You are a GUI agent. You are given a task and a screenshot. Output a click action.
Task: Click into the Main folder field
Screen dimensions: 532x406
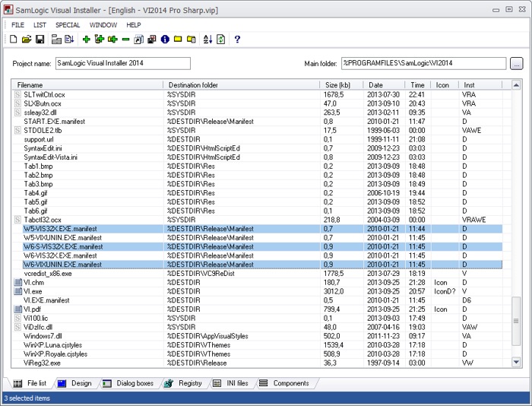(424, 63)
